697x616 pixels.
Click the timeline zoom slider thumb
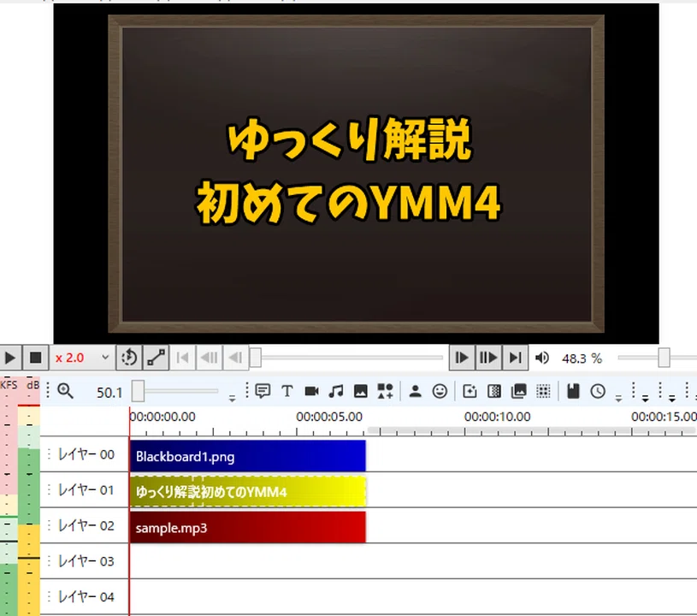pyautogui.click(x=138, y=391)
